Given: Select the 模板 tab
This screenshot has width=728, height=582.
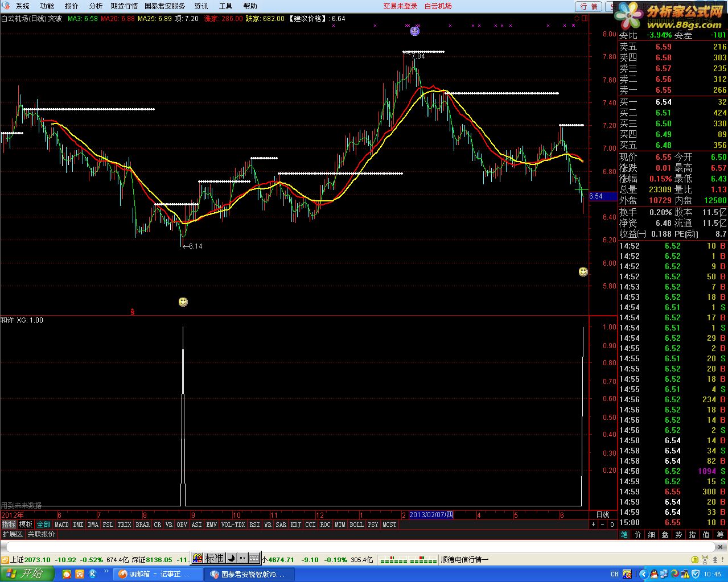Looking at the screenshot, I should pyautogui.click(x=26, y=525).
